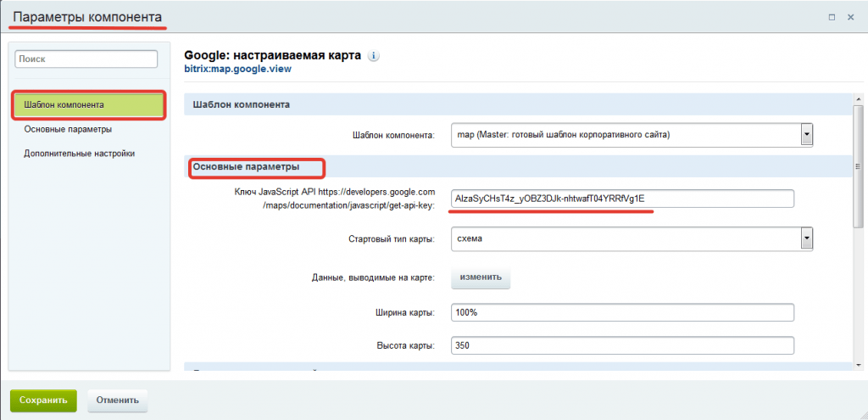Screen dimensions: 868x420
Task: Click the Google: настраиваемая карта heading
Action: 272,55
